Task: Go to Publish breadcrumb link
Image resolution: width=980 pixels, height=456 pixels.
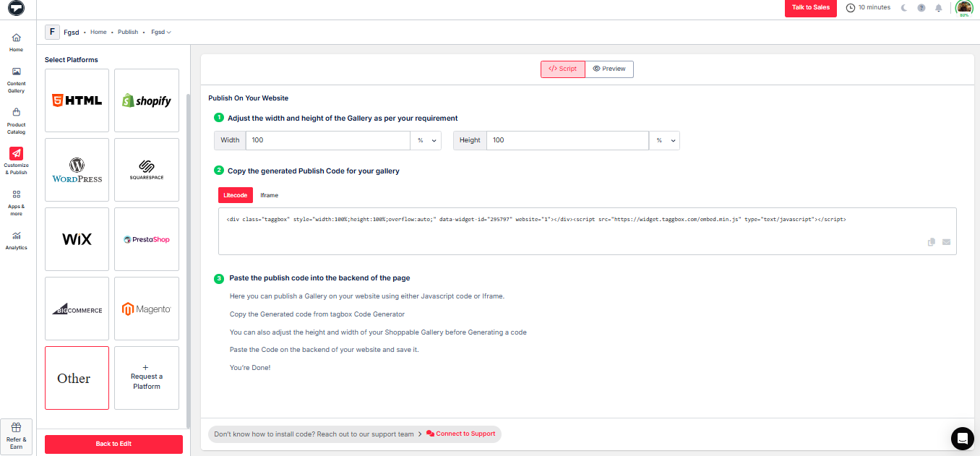Action: (128, 32)
